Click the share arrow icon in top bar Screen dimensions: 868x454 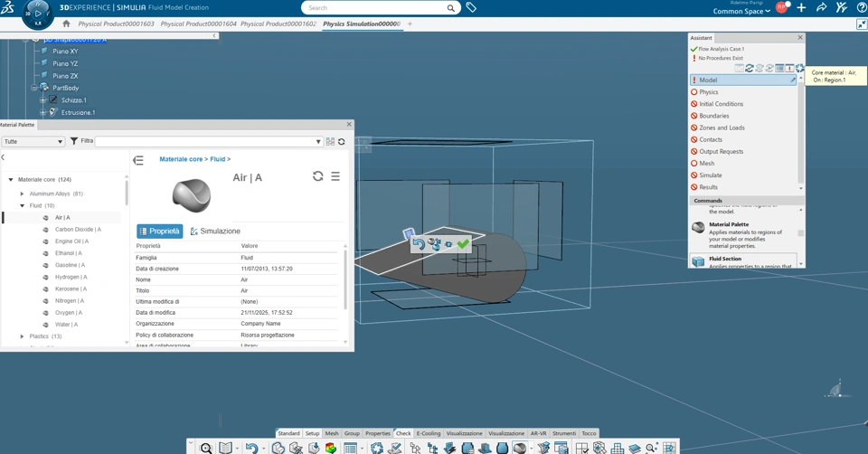tap(822, 8)
